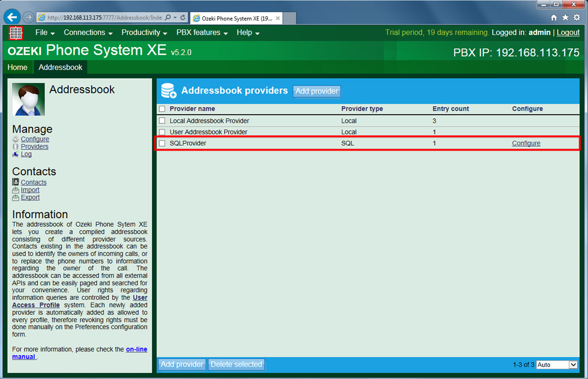Open the Productivity menu dropdown
The image size is (588, 379).
(x=145, y=32)
